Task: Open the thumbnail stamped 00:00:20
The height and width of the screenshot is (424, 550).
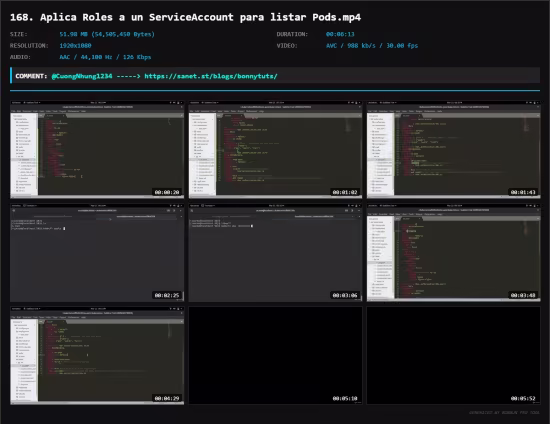Action: (x=97, y=150)
